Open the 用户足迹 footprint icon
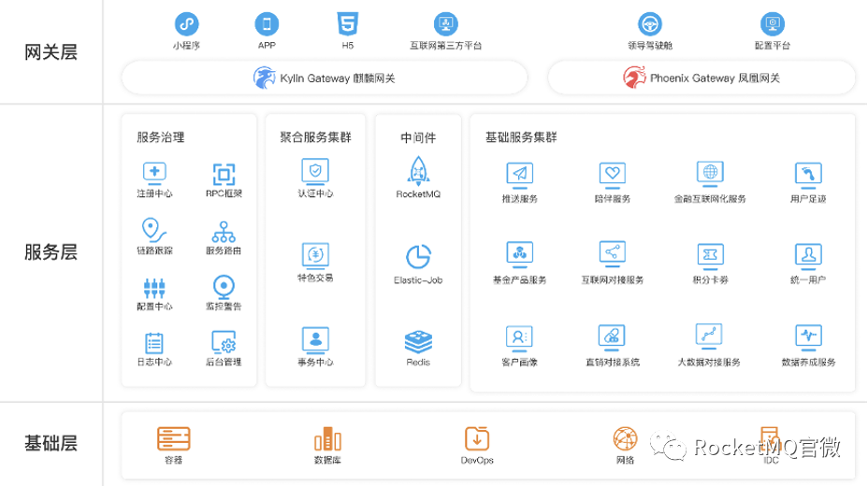Viewport: 868px width, 486px height. click(808, 176)
